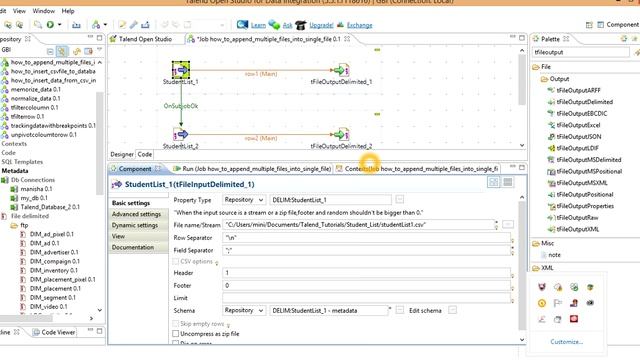Screen dimensions: 640x360
Task: Toggle the Uncompress as zip file checkbox
Action: pos(176,333)
